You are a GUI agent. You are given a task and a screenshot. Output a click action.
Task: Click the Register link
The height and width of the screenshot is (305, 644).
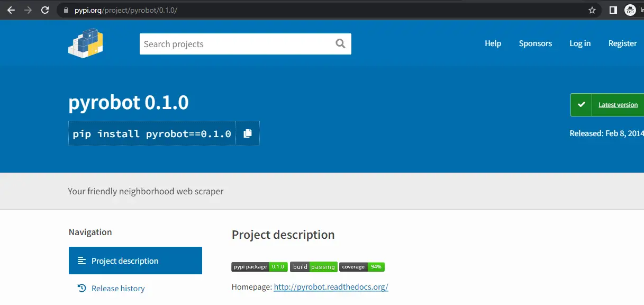tap(622, 44)
